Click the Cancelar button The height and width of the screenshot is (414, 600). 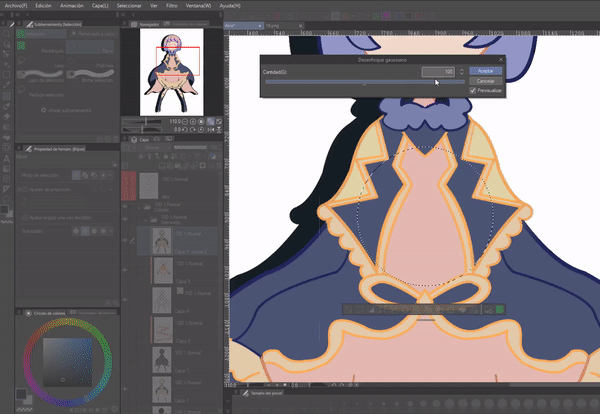tap(486, 81)
